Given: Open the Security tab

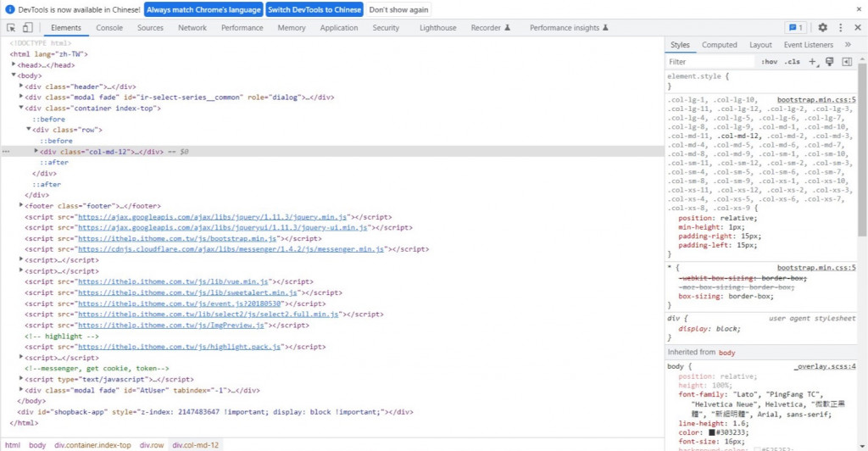Looking at the screenshot, I should (386, 28).
